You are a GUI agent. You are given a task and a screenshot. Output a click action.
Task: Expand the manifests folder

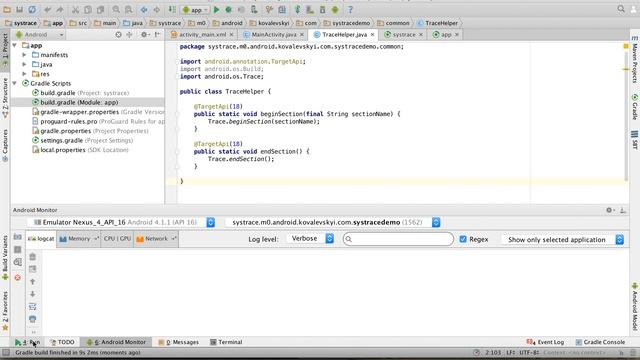point(24,55)
